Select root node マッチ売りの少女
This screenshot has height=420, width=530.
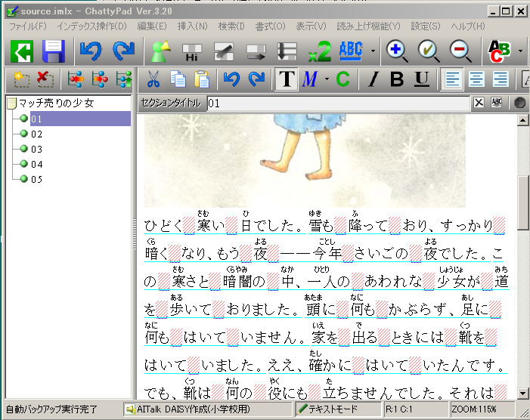[56, 103]
